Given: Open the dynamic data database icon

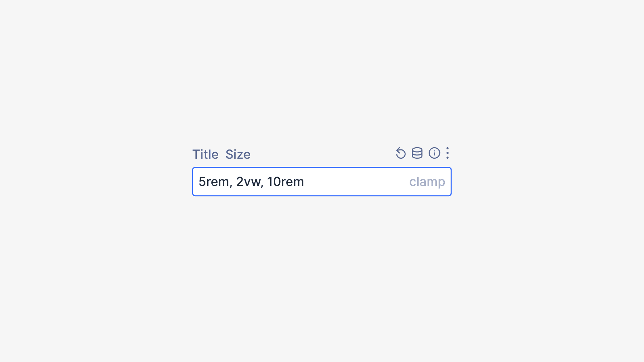Looking at the screenshot, I should [417, 153].
